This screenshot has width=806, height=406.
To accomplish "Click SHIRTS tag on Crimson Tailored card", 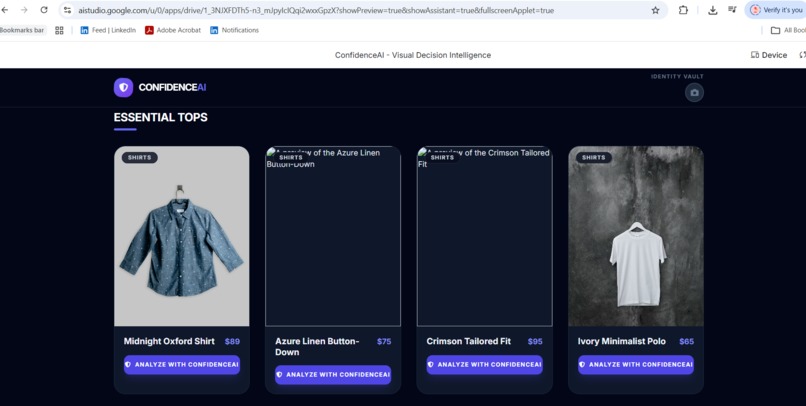I will point(443,158).
